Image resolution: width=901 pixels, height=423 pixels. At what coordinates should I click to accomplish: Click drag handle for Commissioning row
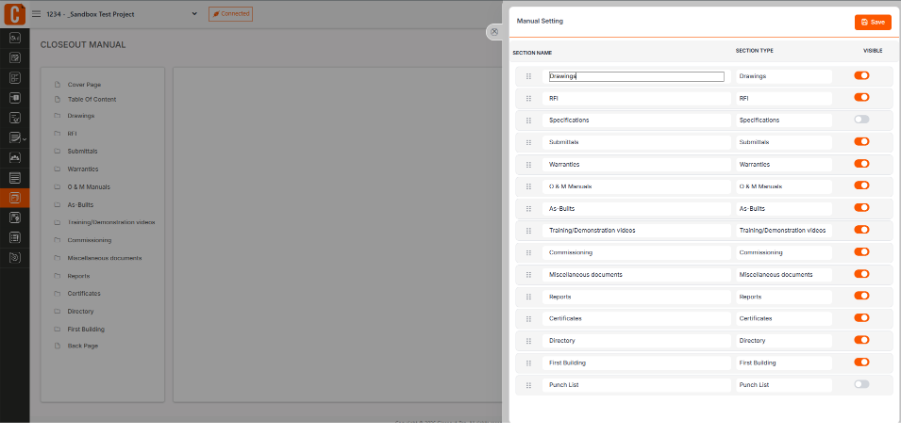pos(529,253)
